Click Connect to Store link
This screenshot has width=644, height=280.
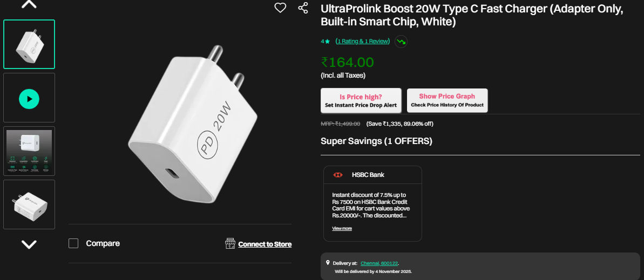(265, 244)
